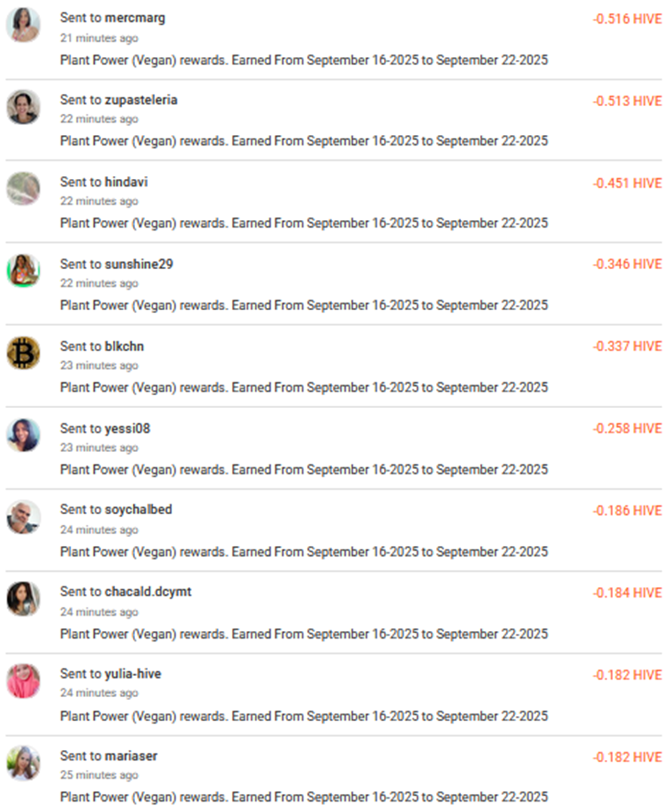Click the -0.186 HIVE transfer amount
672x810 pixels.
tap(626, 511)
